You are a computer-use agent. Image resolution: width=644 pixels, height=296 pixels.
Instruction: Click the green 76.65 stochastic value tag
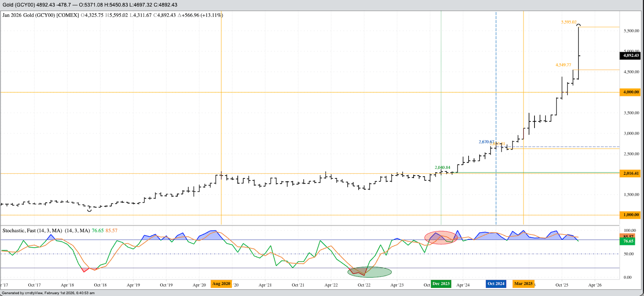[628, 241]
